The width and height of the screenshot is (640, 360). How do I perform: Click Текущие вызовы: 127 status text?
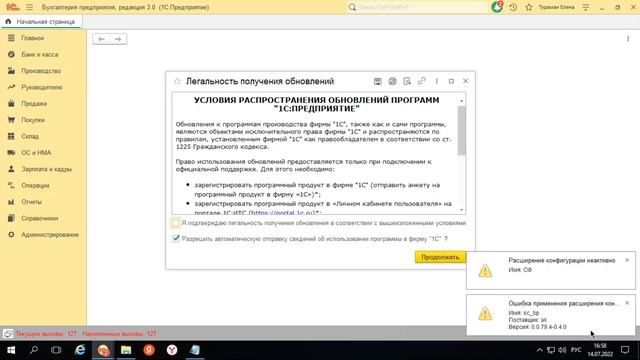(46, 334)
